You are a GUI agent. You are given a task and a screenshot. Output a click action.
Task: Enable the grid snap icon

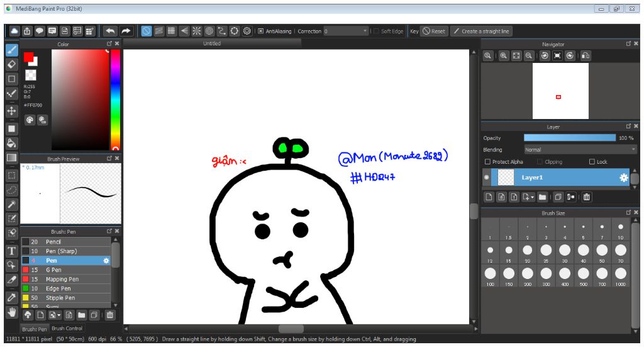pos(171,31)
